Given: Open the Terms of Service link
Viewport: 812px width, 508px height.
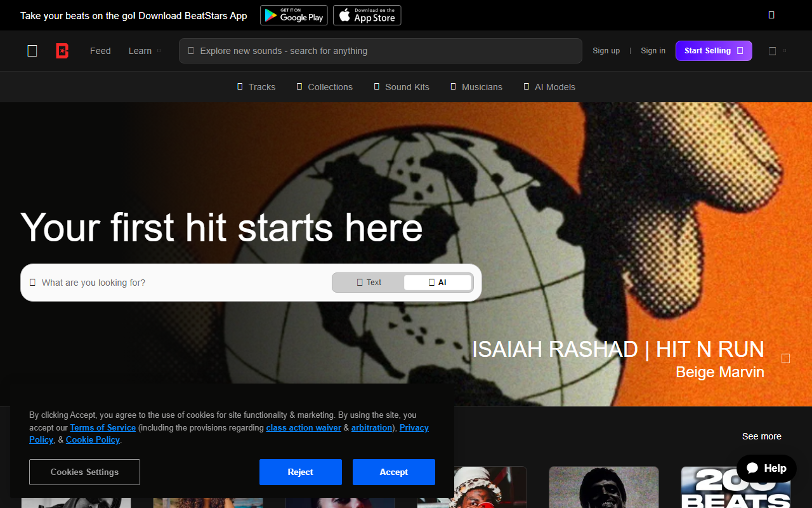Looking at the screenshot, I should click(103, 428).
